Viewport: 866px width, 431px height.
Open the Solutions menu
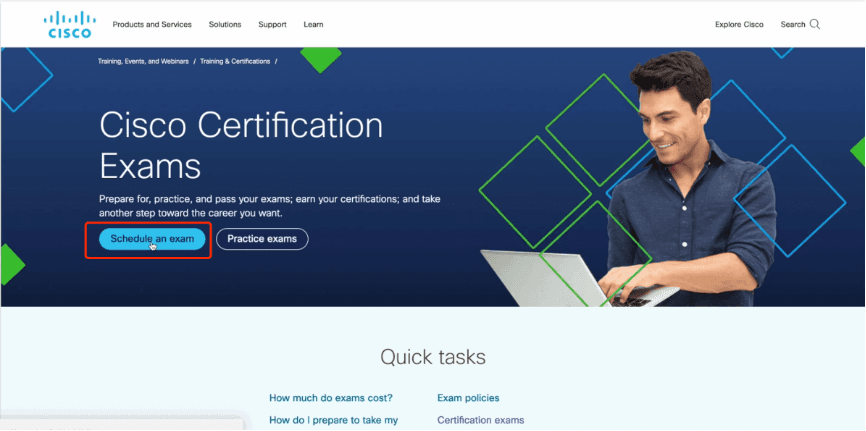click(225, 24)
